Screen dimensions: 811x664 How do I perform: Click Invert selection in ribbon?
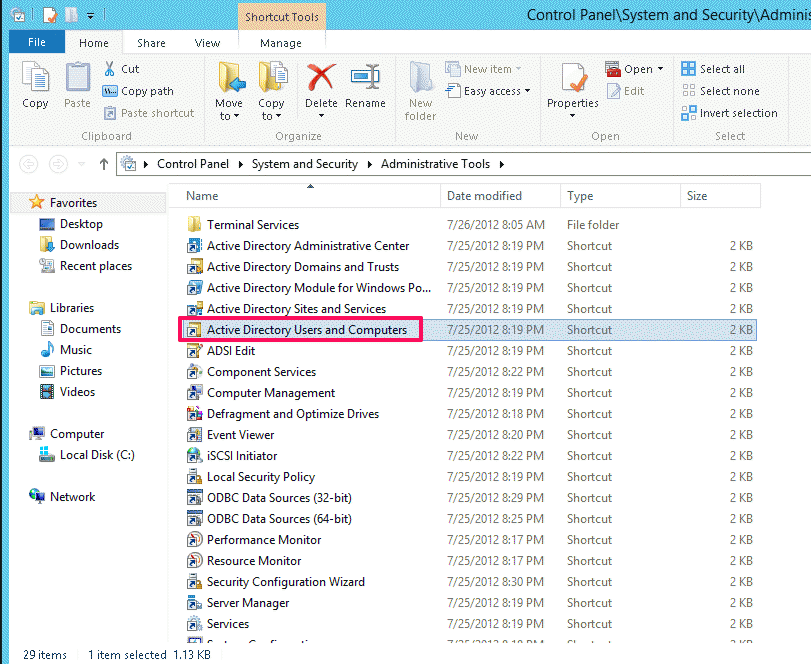click(x=729, y=113)
